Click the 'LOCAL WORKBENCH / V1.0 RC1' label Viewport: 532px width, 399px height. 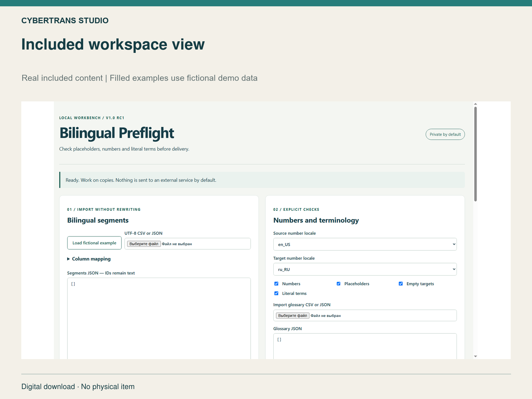pos(92,118)
